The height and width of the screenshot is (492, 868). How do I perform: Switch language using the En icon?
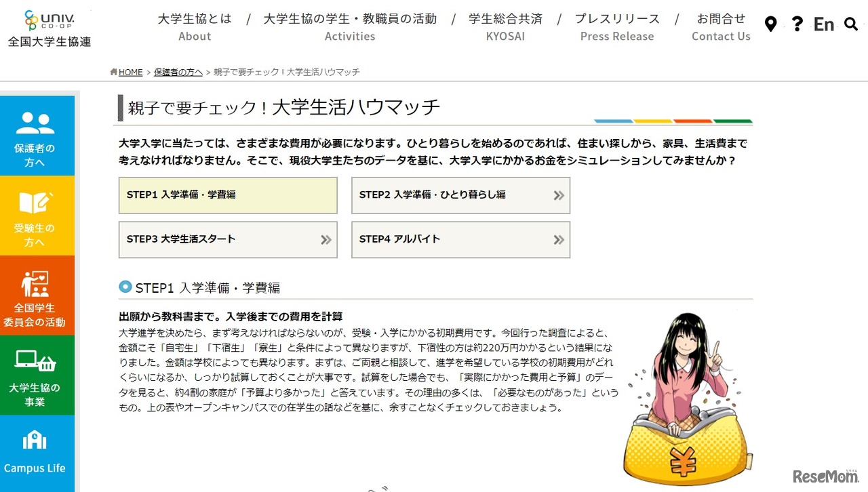[x=824, y=24]
